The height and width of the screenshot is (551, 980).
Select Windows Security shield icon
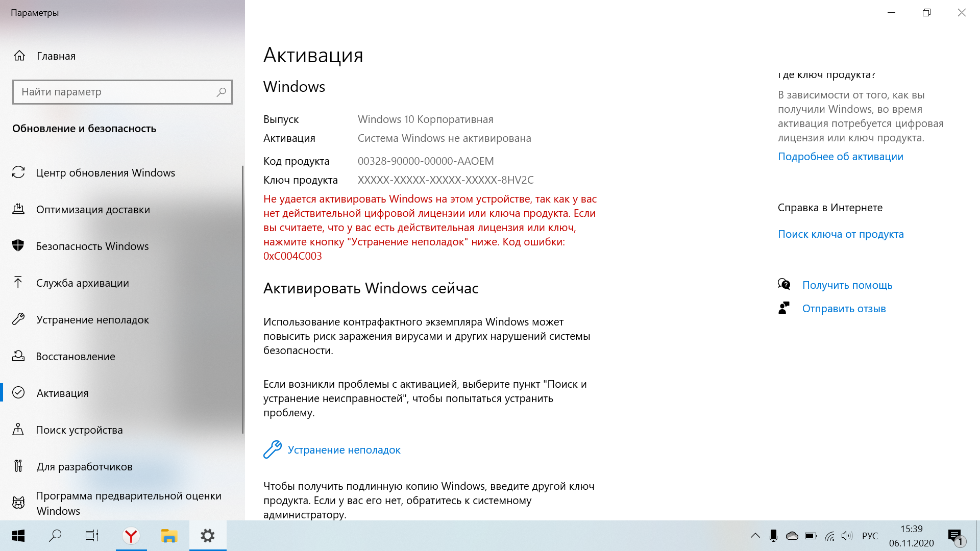pyautogui.click(x=19, y=245)
